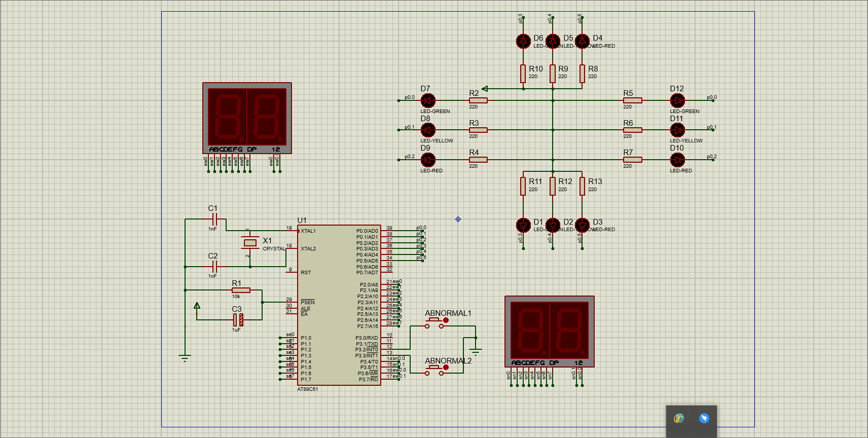This screenshot has height=438, width=868.
Task: Select LED D1 below resistor R11
Action: click(523, 225)
